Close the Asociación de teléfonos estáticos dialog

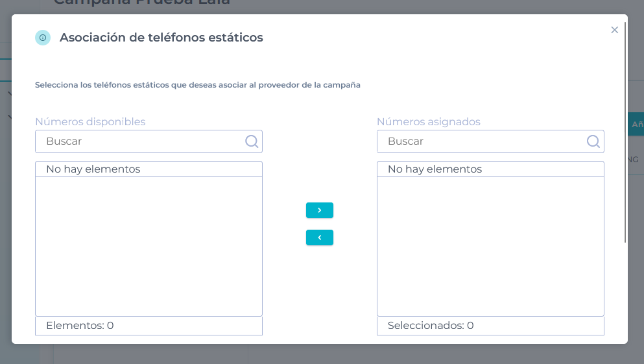[614, 30]
